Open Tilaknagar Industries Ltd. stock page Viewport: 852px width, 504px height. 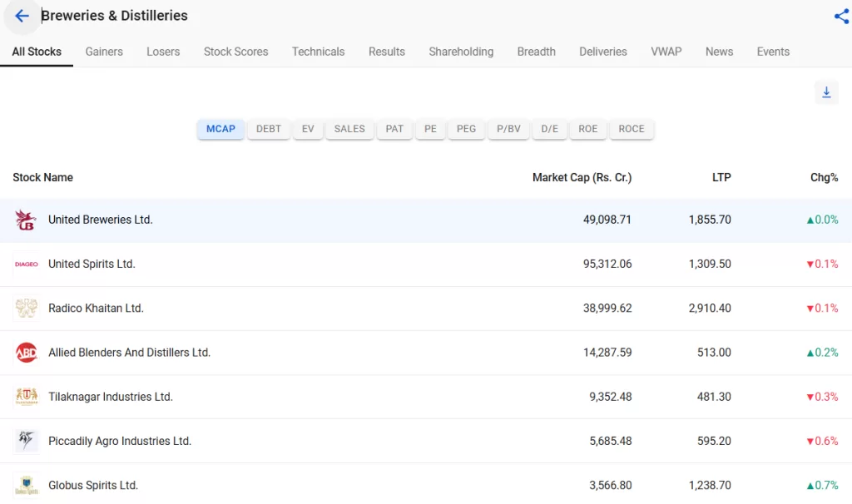pos(111,397)
